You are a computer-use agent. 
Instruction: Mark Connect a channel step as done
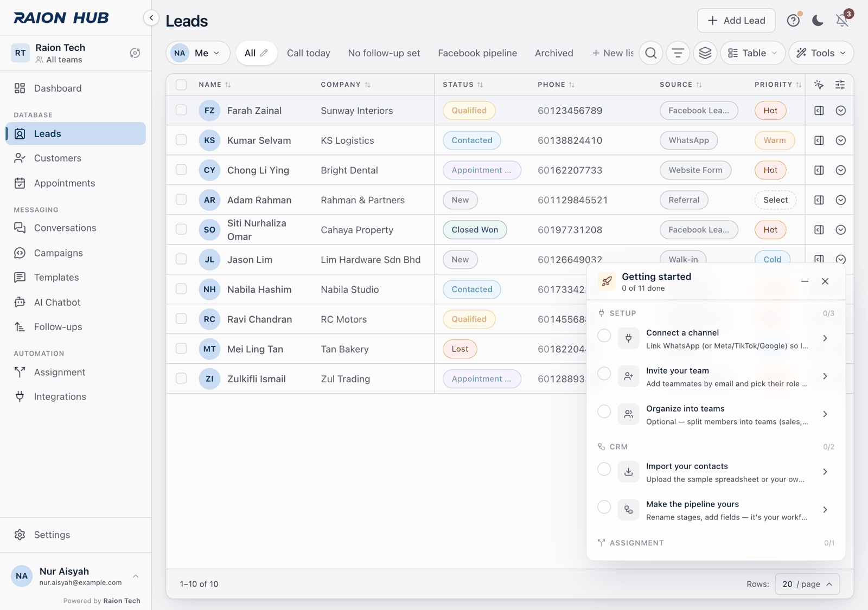pyautogui.click(x=604, y=336)
